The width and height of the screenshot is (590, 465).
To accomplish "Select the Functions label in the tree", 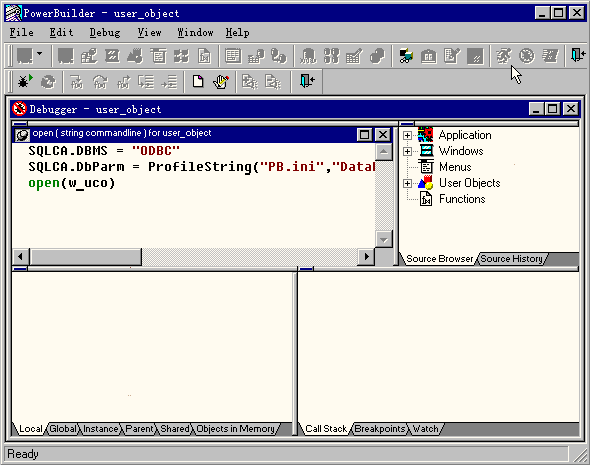I will [x=462, y=199].
